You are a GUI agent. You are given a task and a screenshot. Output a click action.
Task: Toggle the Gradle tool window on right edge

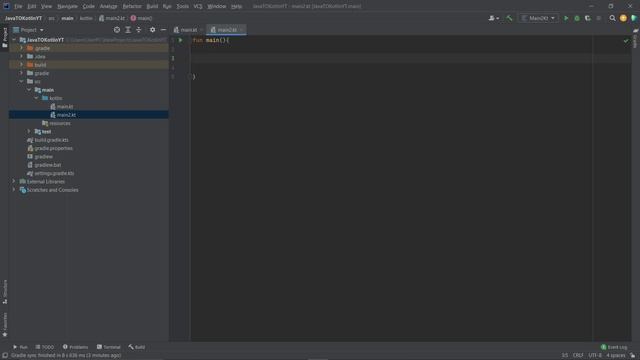coord(636,39)
